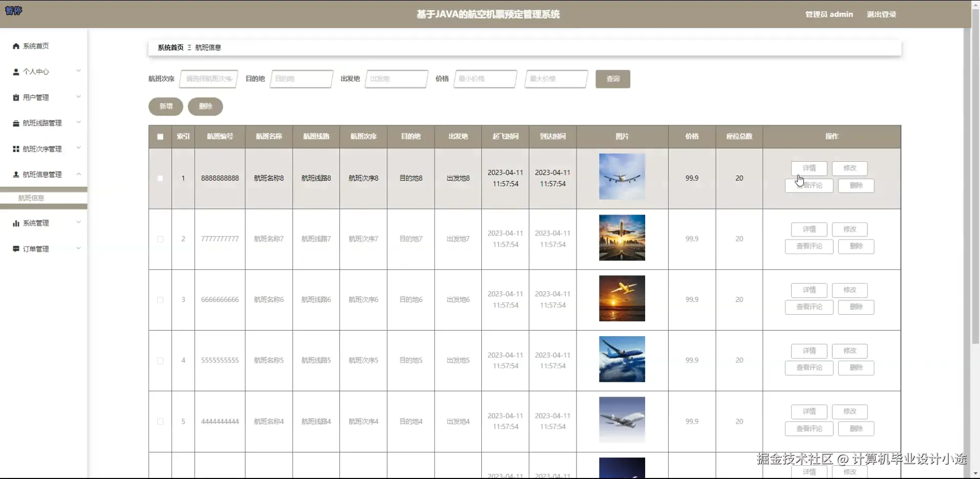Click 系统首页 breadcrumb link
Image resolution: width=980 pixels, height=479 pixels.
(171, 48)
